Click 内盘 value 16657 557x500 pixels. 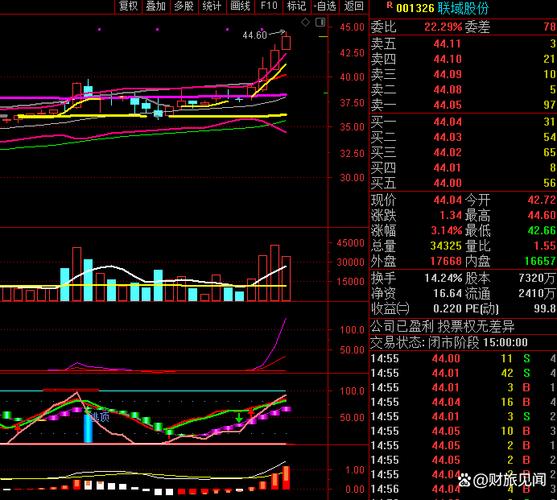540,261
